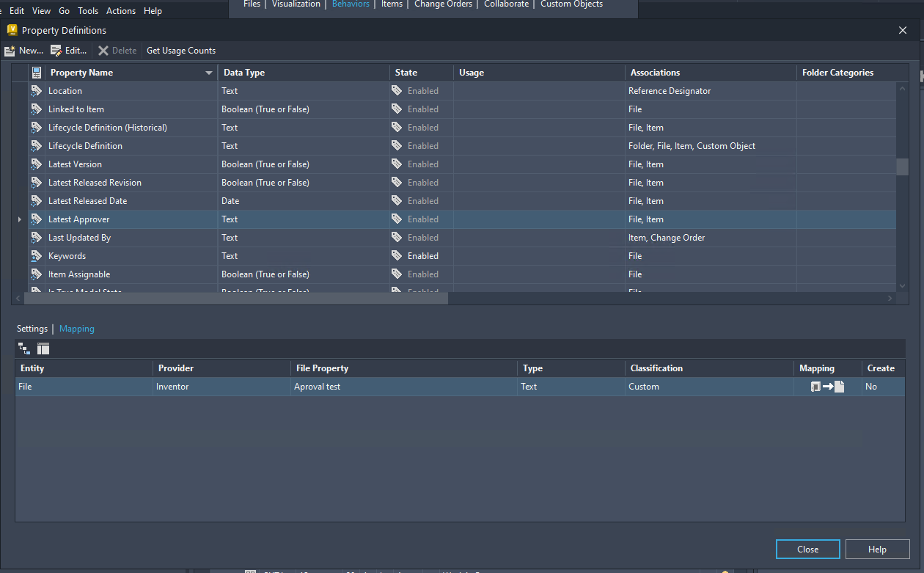Switch to Change Orders tab in background window
Image resolution: width=924 pixels, height=573 pixels.
pyautogui.click(x=443, y=4)
